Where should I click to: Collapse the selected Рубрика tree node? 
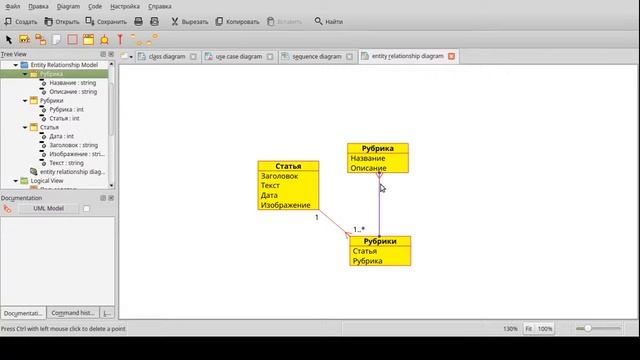[25, 74]
